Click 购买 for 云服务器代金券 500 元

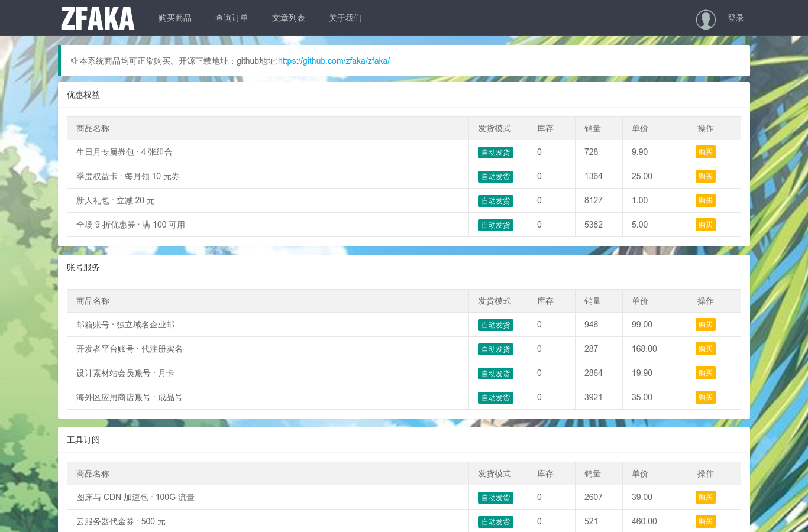pyautogui.click(x=706, y=521)
